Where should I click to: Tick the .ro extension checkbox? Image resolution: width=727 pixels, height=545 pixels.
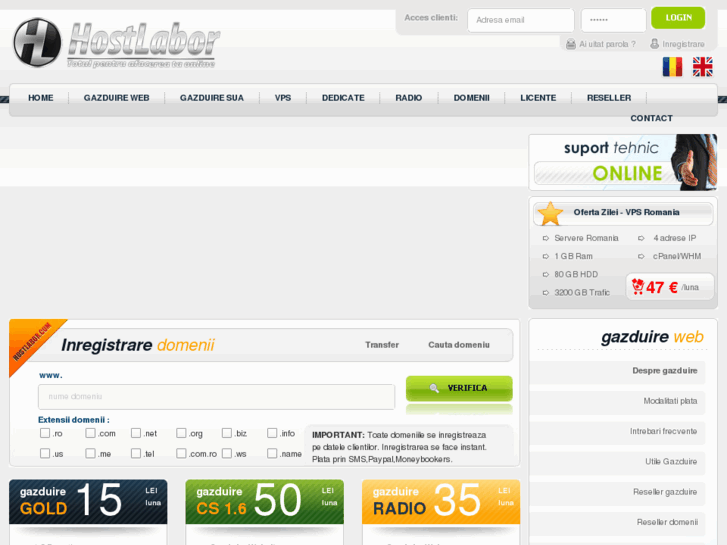point(45,433)
